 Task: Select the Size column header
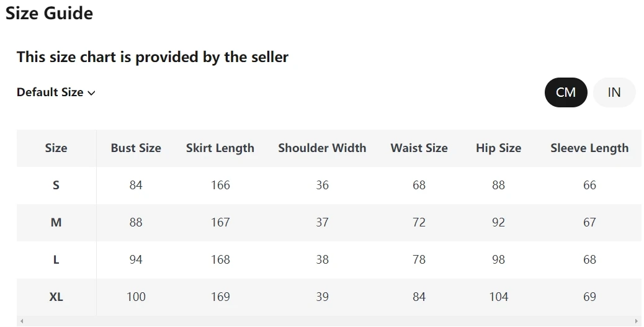(x=56, y=148)
